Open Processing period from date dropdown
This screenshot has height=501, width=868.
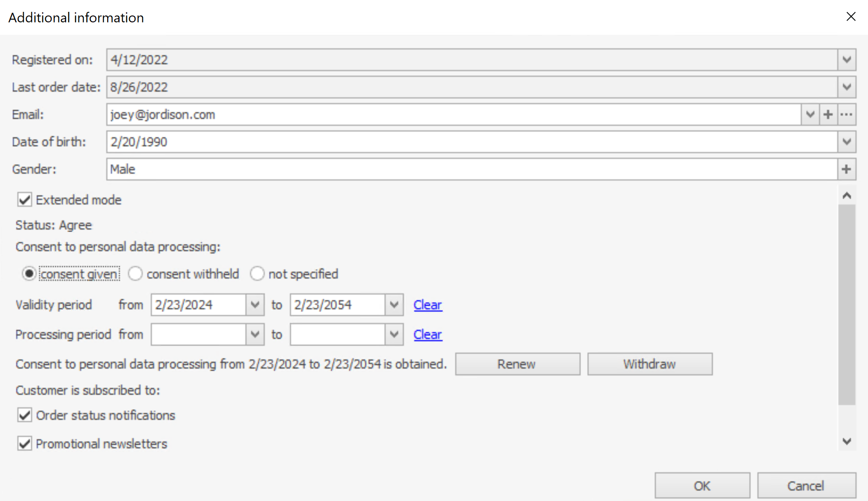(255, 335)
